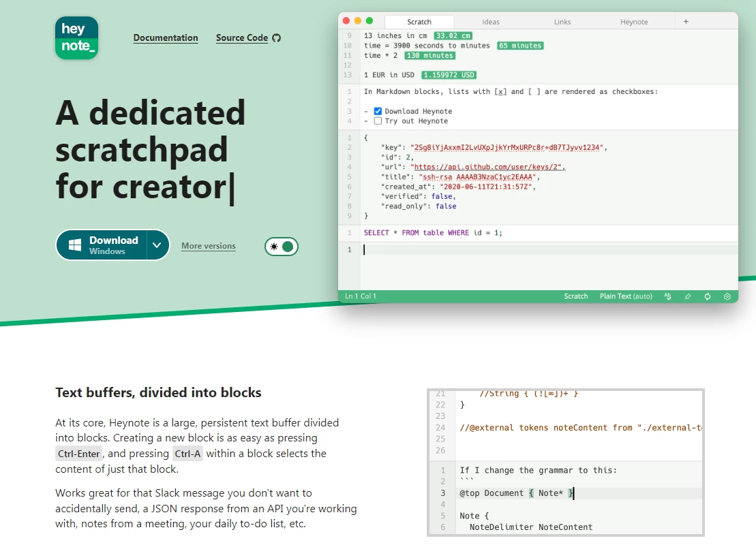Click the "130 minutes" result badge

[x=429, y=55]
